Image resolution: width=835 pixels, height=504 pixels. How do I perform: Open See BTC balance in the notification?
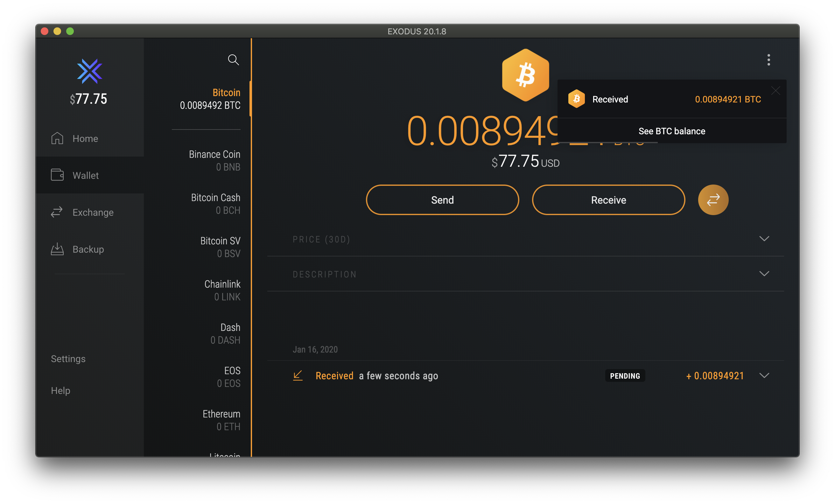click(x=672, y=131)
